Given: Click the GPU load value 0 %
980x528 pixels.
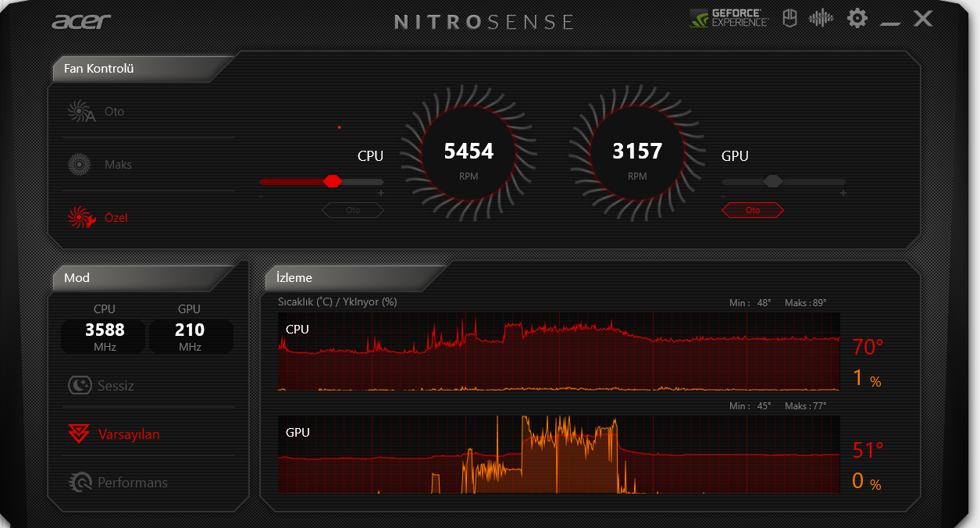Looking at the screenshot, I should point(867,482).
